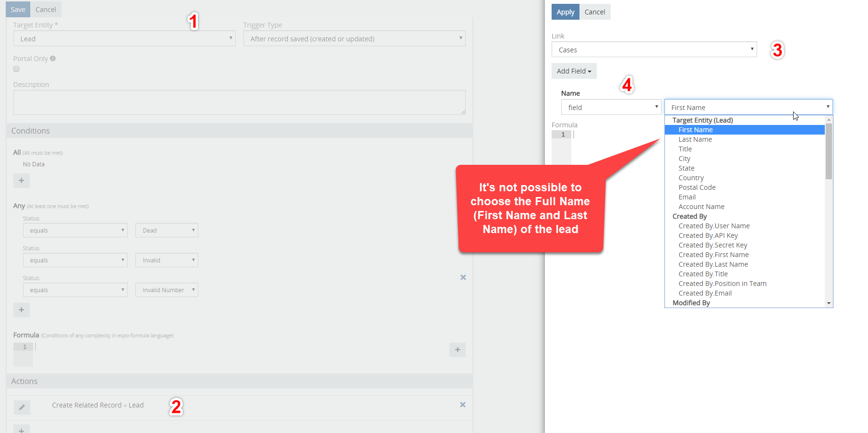Click the Save button
This screenshot has height=433, width=868.
[18, 10]
